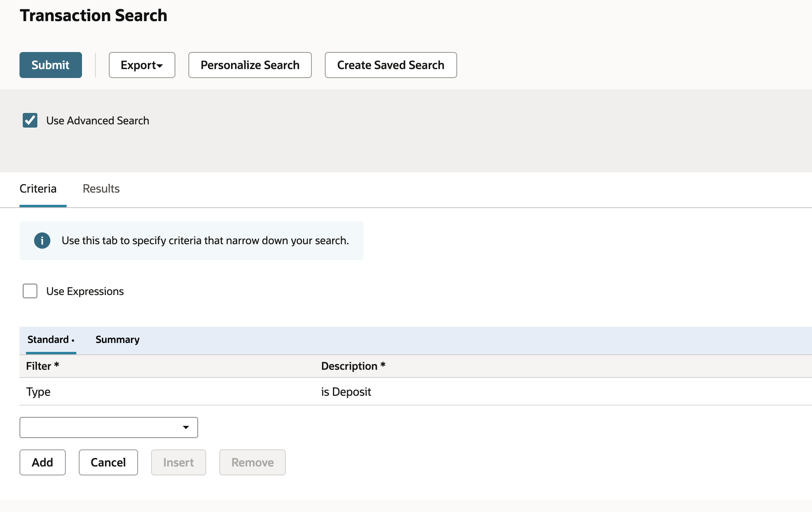The image size is (812, 512).
Task: Switch to the Criteria tab
Action: coord(38,189)
